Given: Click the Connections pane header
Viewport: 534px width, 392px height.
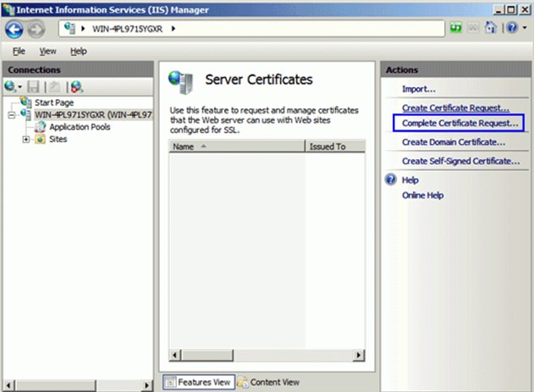Looking at the screenshot, I should [78, 69].
